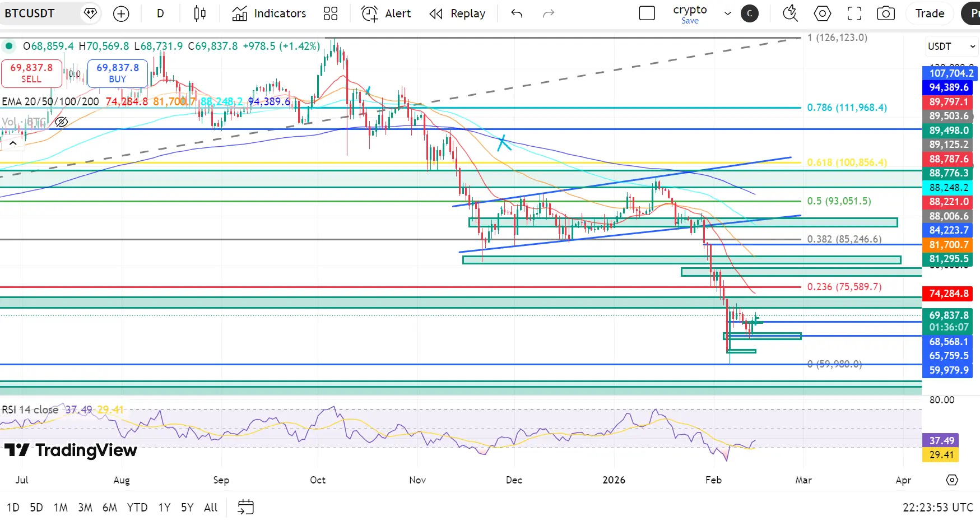Open the crypto layout dropdown arrow
This screenshot has height=521, width=980.
(727, 13)
